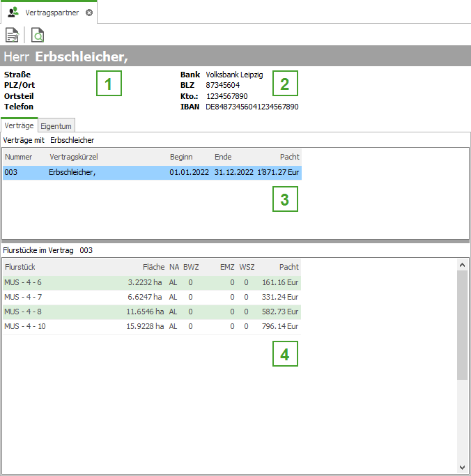Sort contracts by Ende column
Image resolution: width=471 pixels, height=476 pixels.
[x=223, y=157]
